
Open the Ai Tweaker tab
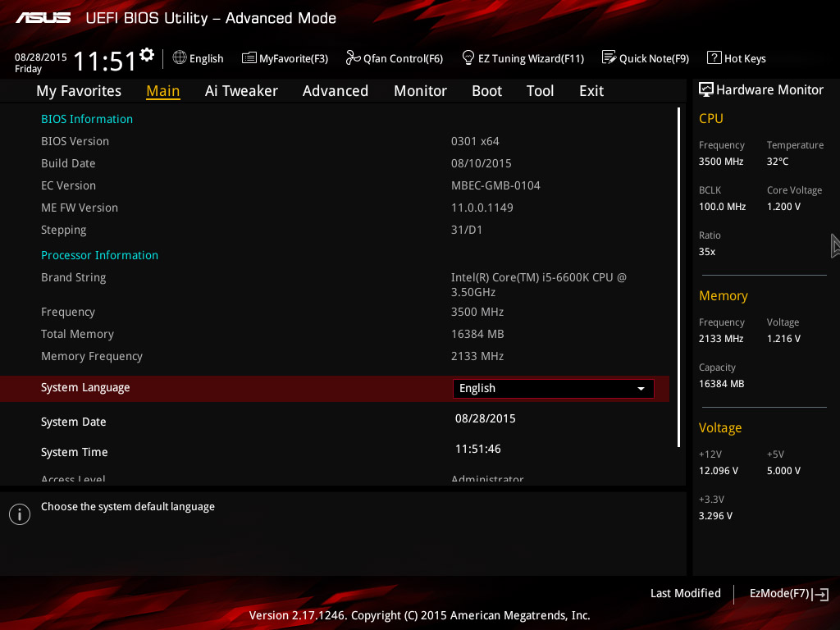pyautogui.click(x=241, y=91)
